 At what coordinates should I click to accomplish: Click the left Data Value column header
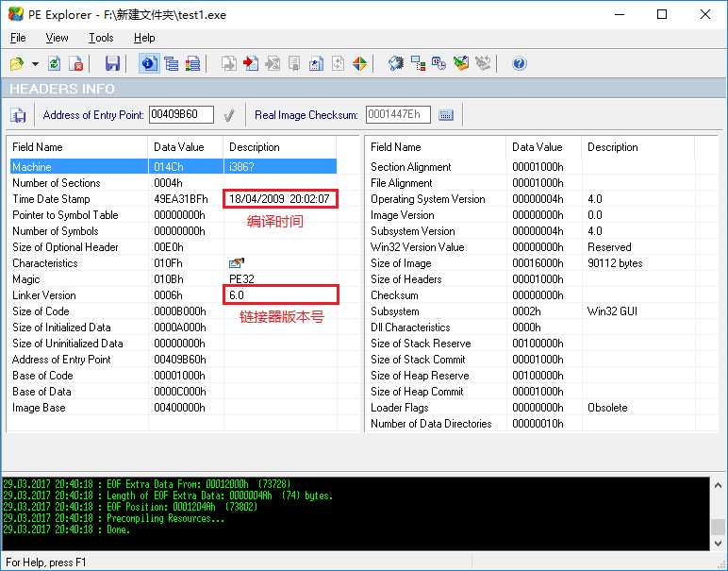186,147
